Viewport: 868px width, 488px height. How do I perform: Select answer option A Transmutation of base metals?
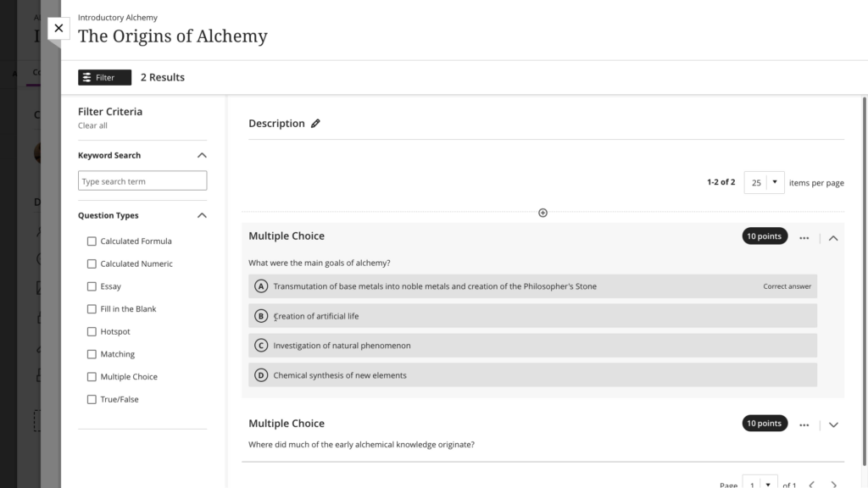point(532,286)
